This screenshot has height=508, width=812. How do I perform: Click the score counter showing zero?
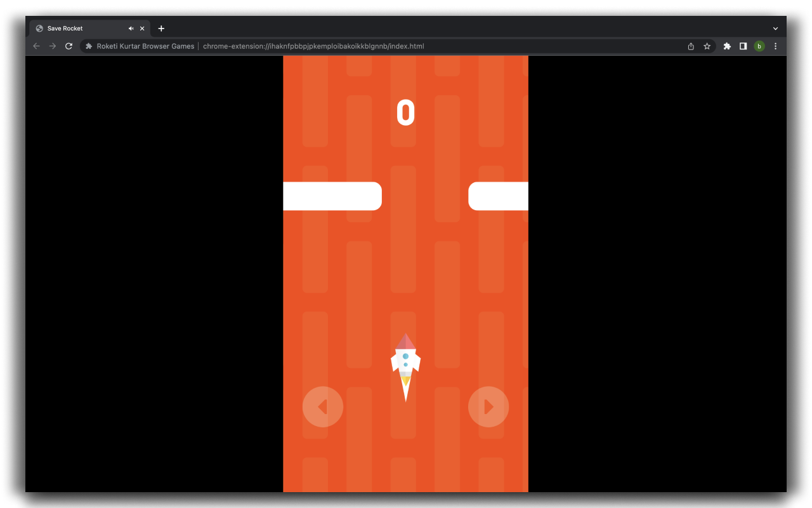tap(406, 113)
